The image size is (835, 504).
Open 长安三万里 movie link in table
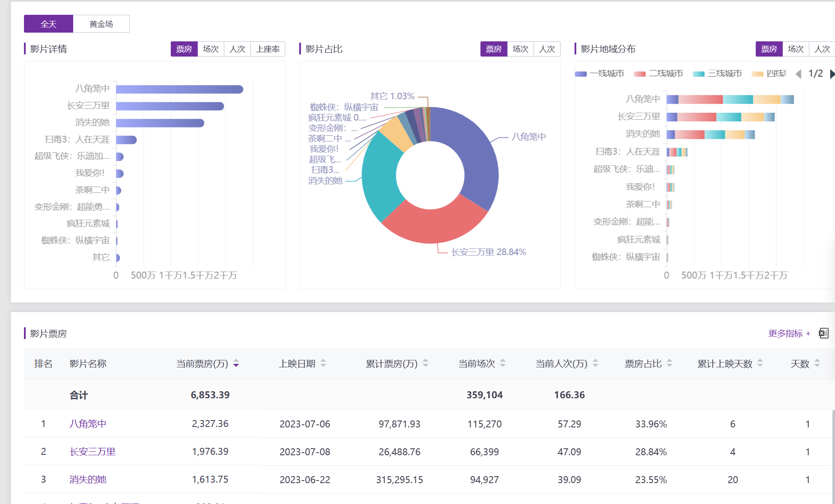pos(92,452)
